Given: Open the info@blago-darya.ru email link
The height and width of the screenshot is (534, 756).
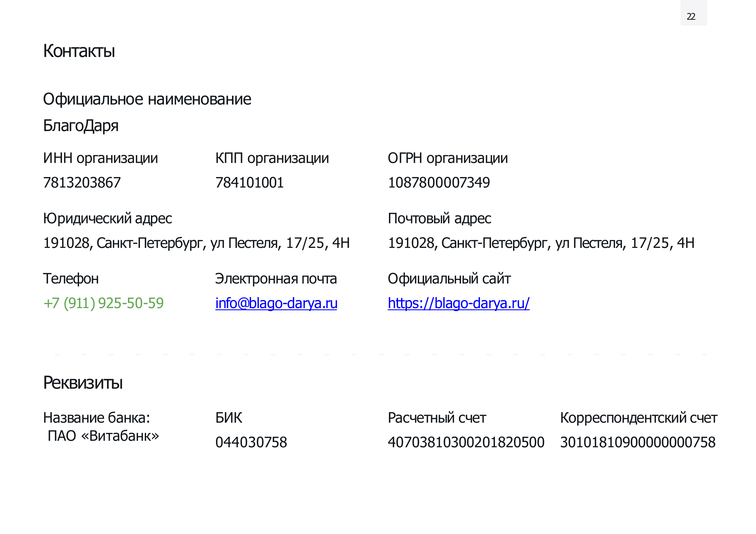Looking at the screenshot, I should tap(276, 303).
